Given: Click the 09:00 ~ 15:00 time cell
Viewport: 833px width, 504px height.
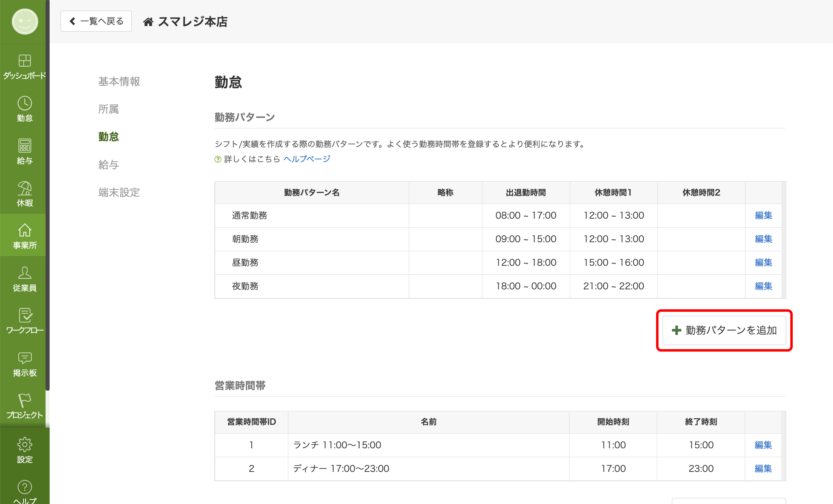Looking at the screenshot, I should coord(526,239).
